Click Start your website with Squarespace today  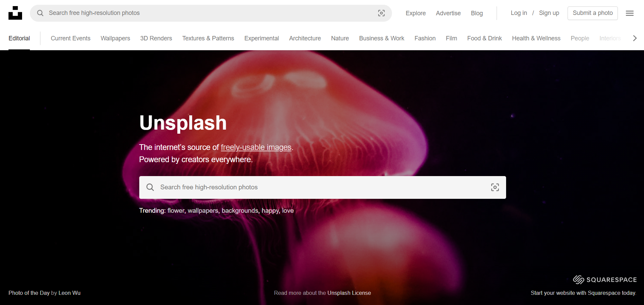(x=584, y=293)
